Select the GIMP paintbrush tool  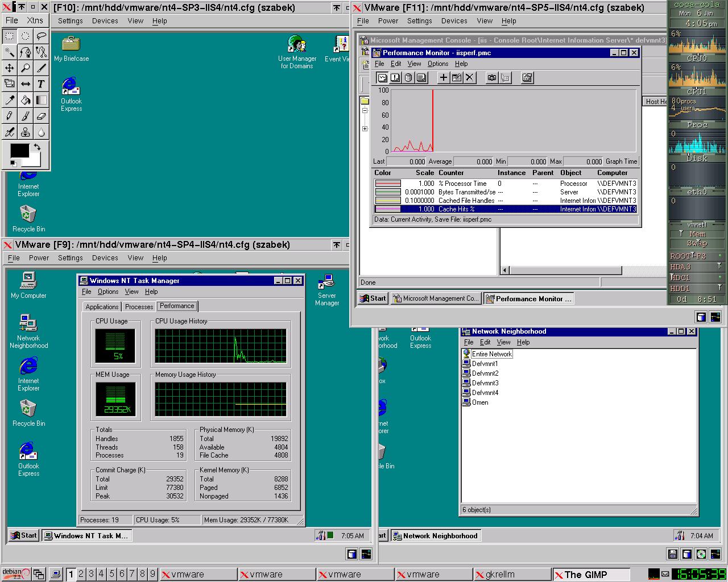(26, 116)
